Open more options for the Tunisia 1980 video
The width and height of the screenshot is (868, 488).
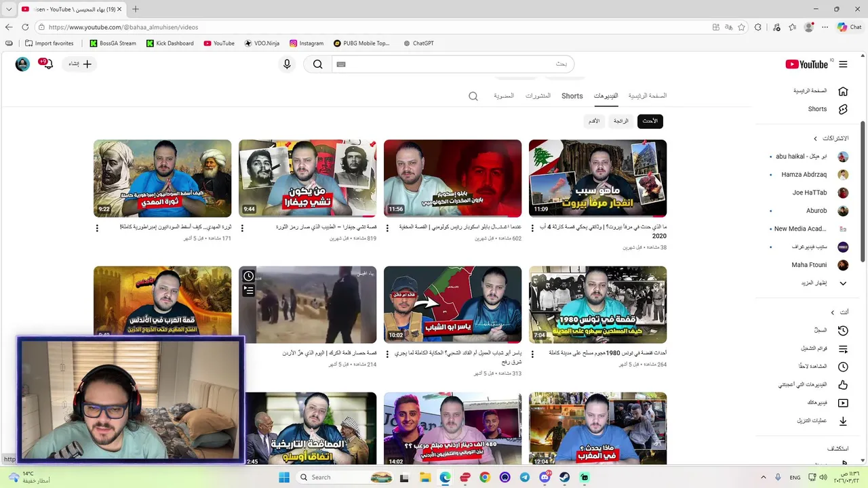coord(532,354)
